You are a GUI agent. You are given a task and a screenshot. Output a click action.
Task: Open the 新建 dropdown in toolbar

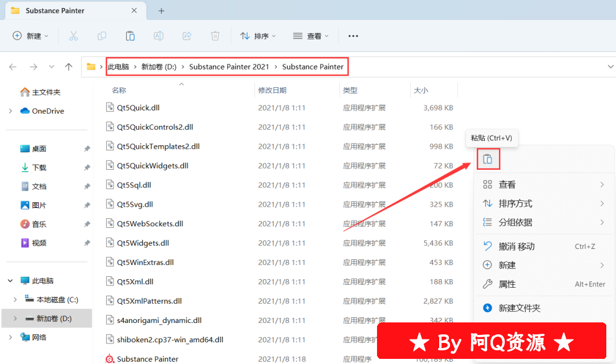(31, 36)
